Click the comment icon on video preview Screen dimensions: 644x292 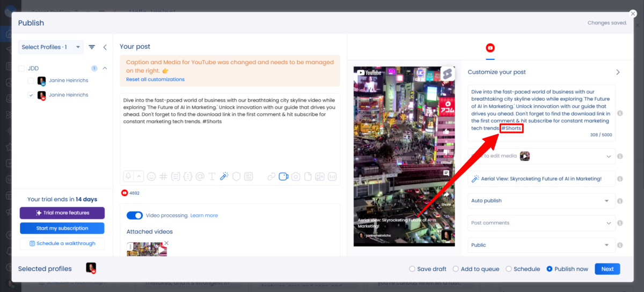coord(446,173)
